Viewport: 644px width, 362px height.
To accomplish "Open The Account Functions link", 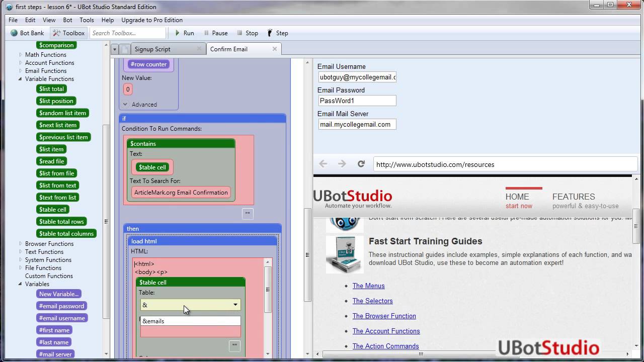I will pos(386,331).
